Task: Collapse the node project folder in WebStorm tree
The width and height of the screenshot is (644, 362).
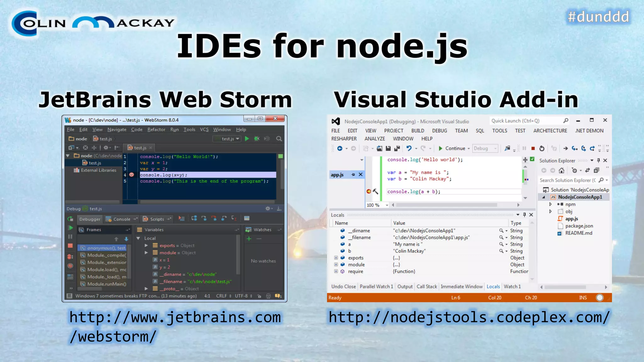Action: tap(68, 156)
